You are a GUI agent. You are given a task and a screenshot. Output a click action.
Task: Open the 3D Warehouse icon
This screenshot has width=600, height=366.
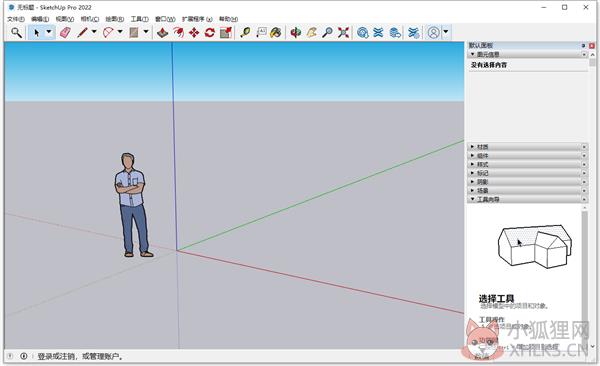pyautogui.click(x=362, y=33)
